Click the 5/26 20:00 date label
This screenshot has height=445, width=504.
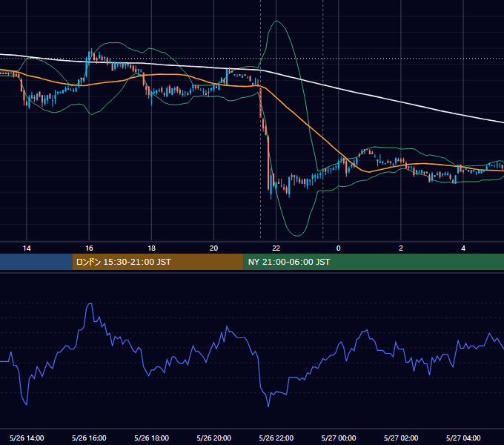213,438
